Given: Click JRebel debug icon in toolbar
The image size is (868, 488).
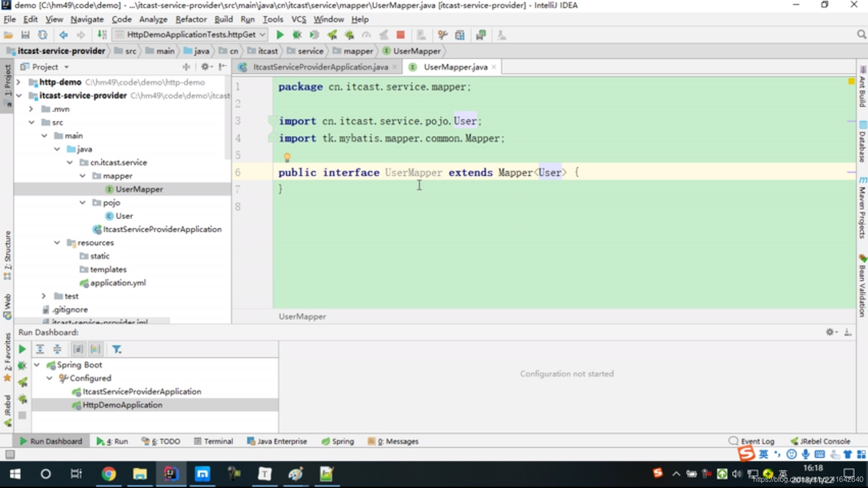Looking at the screenshot, I should (x=349, y=35).
